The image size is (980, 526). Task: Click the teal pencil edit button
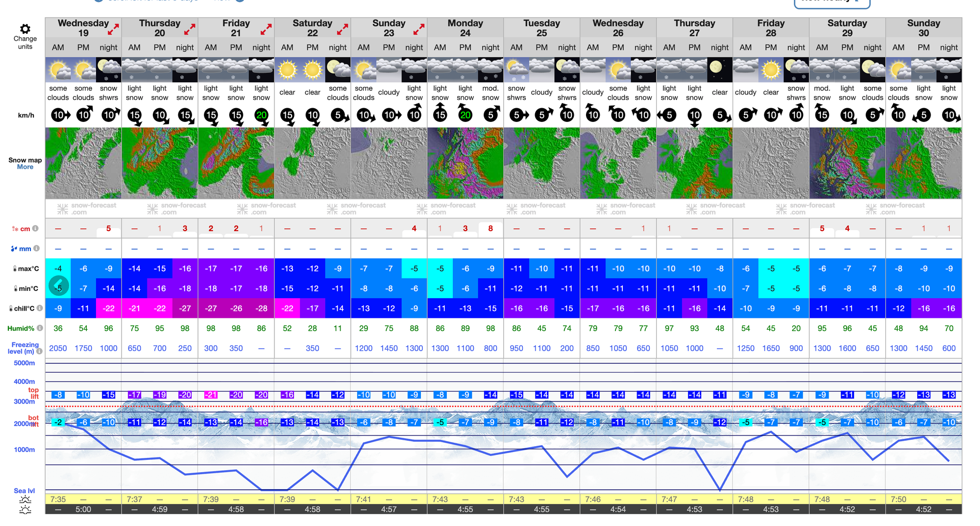click(58, 286)
